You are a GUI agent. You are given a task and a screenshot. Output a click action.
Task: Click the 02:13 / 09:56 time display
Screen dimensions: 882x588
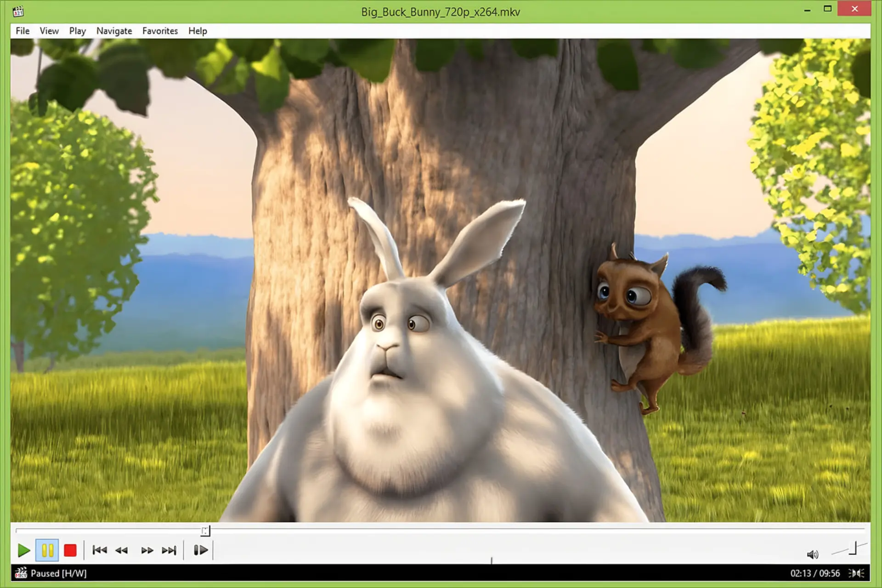[x=815, y=573]
